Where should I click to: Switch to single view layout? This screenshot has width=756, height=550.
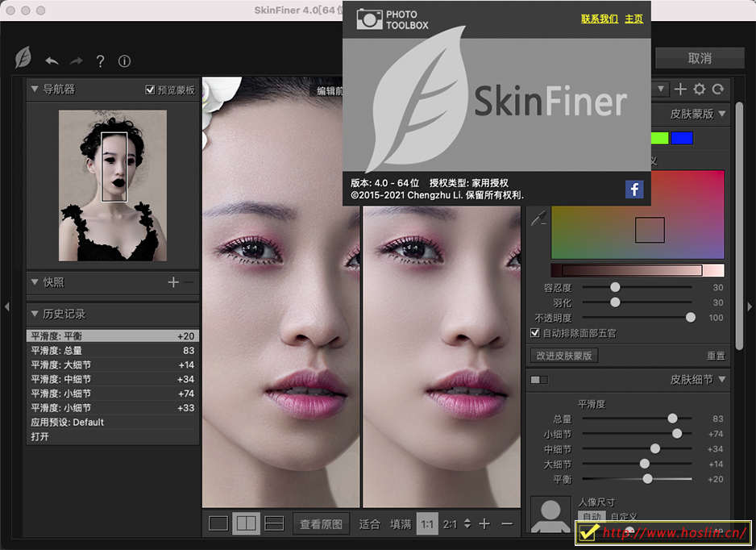tap(218, 523)
